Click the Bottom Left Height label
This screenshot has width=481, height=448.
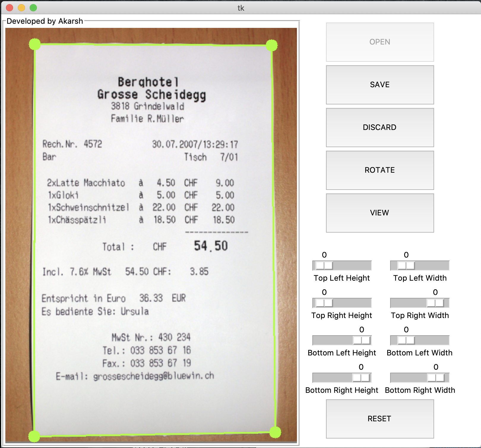(342, 353)
